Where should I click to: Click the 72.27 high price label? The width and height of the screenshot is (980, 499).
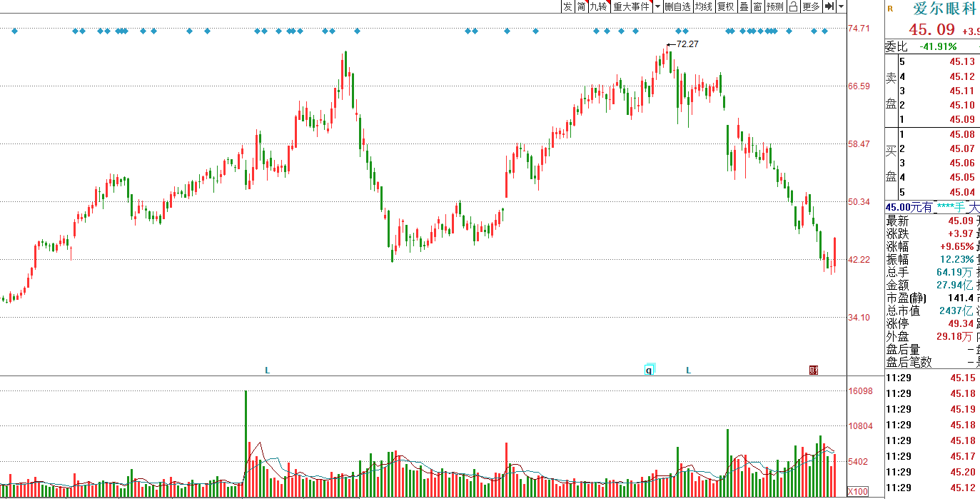click(x=687, y=44)
